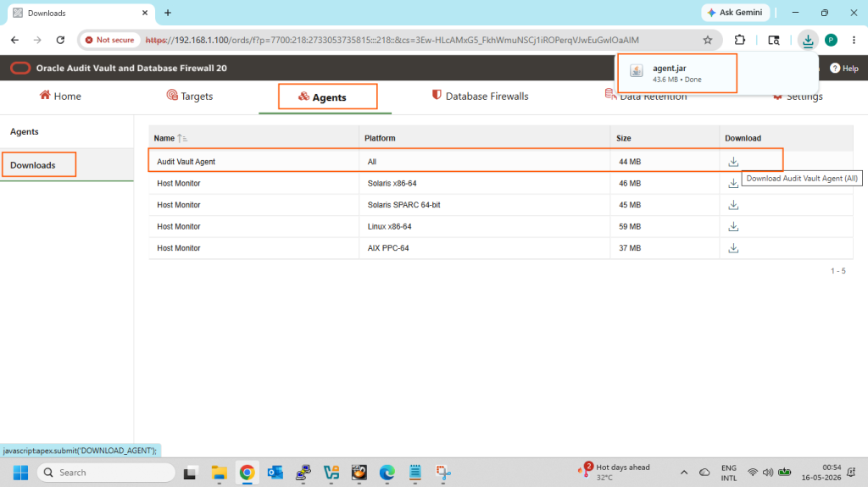
Task: Download Host Monitor for Solaris SPARC 64-bit
Action: pyautogui.click(x=733, y=205)
